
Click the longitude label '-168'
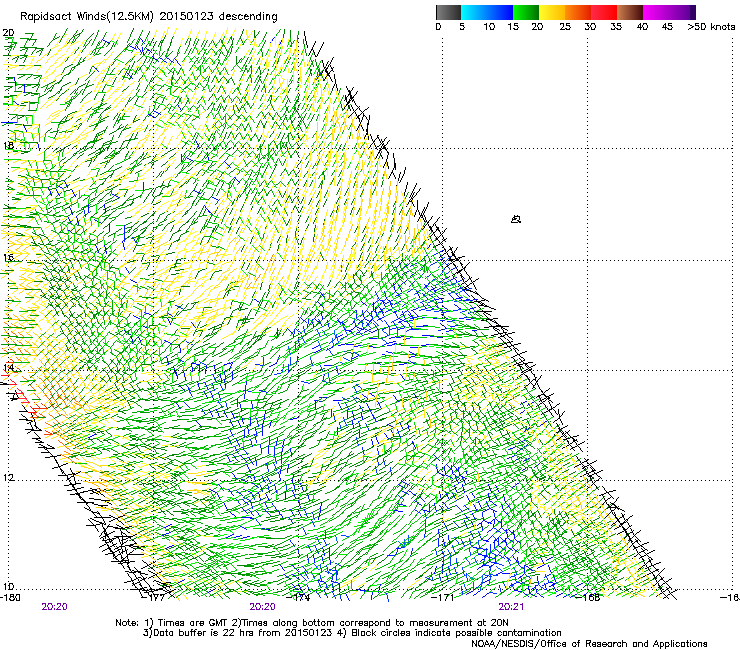590,598
